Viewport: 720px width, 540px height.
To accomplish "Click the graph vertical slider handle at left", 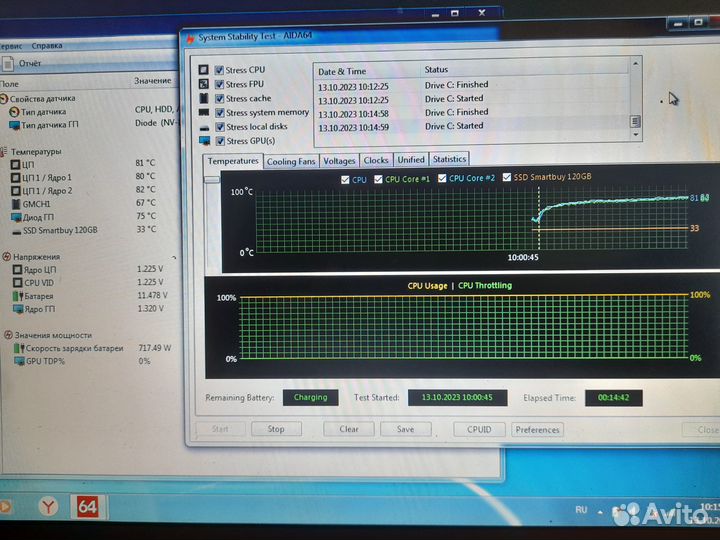I will click(x=212, y=180).
